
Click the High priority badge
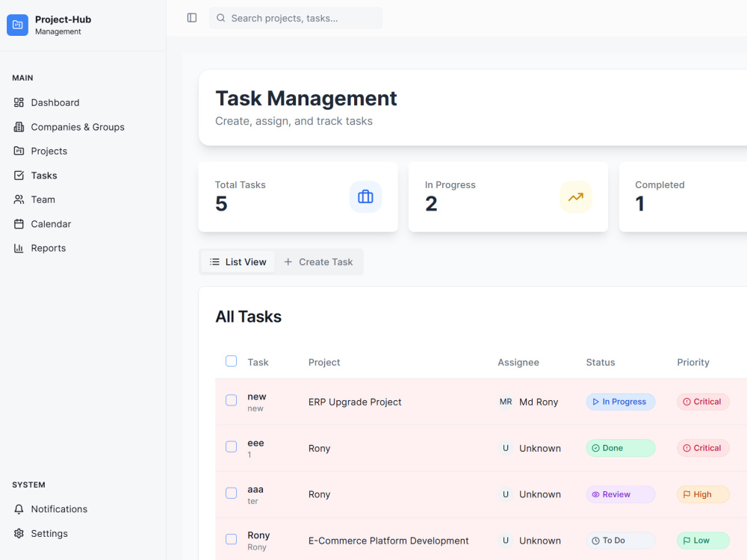703,494
